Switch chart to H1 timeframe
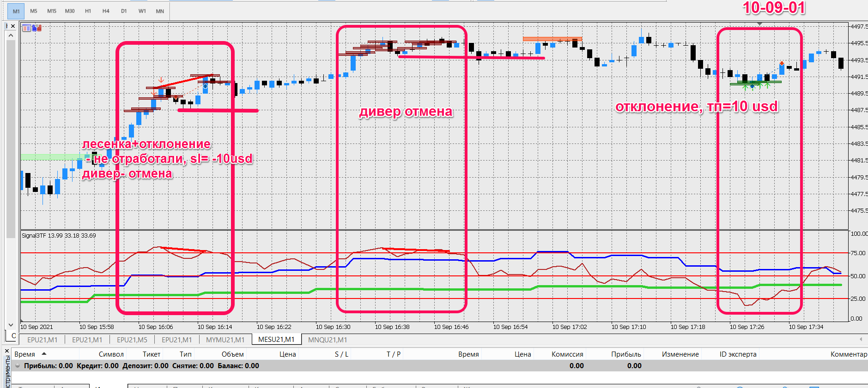 (x=88, y=11)
